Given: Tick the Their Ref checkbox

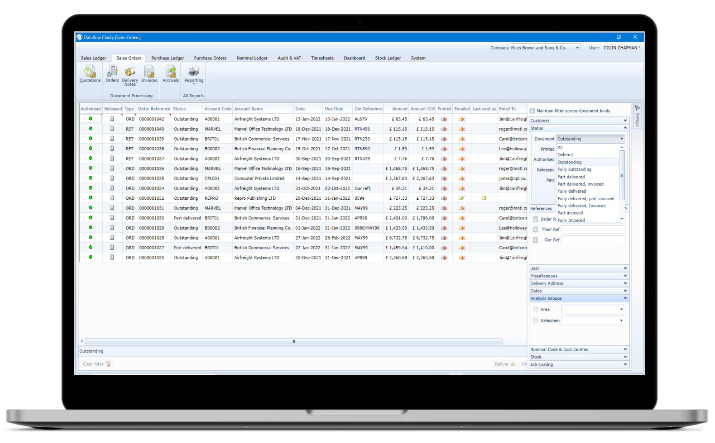Looking at the screenshot, I should 535,229.
